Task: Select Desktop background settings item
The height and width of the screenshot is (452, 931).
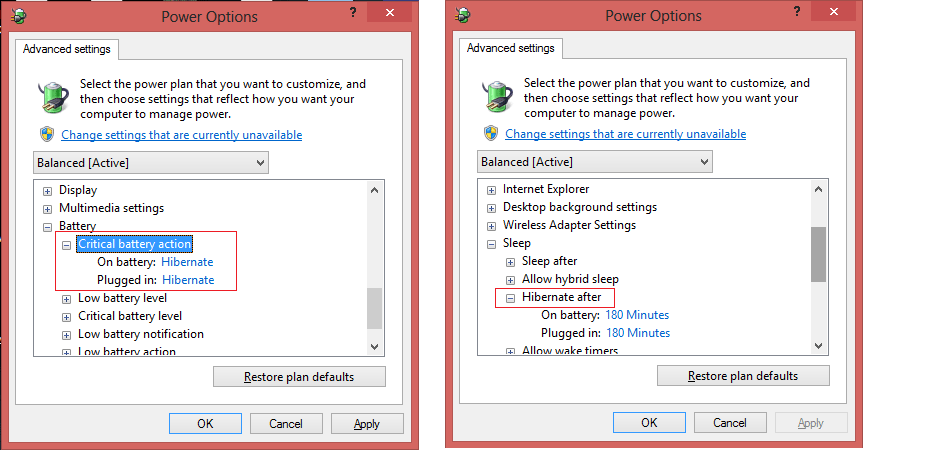Action: pyautogui.click(x=580, y=207)
